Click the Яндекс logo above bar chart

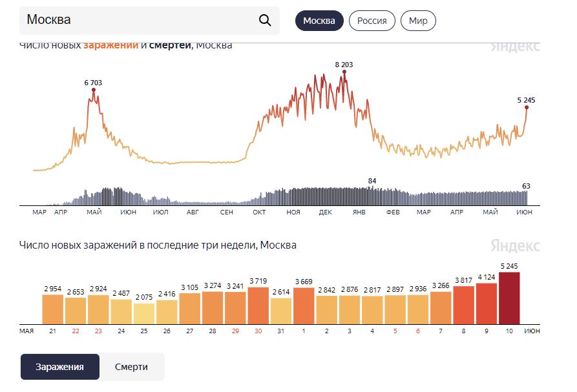click(515, 245)
